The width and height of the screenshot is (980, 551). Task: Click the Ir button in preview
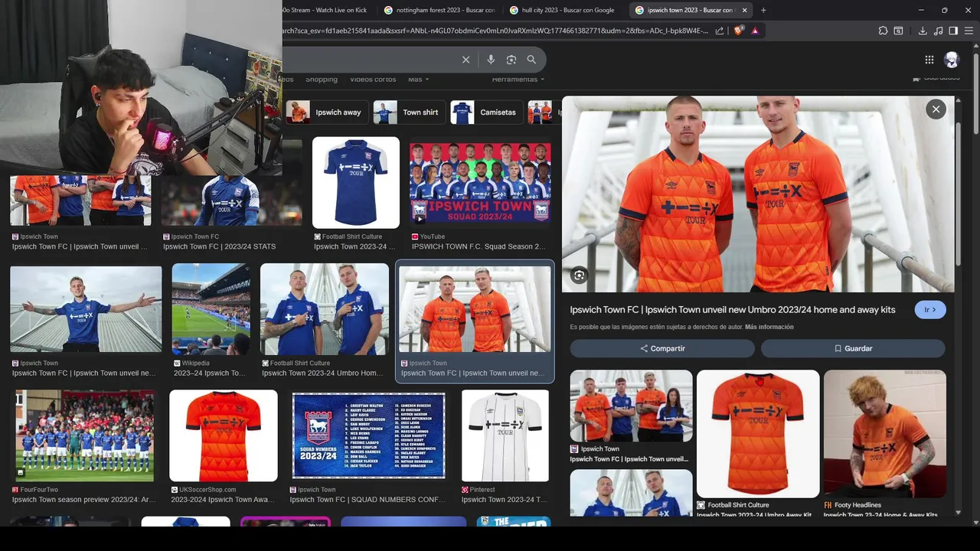(x=930, y=310)
